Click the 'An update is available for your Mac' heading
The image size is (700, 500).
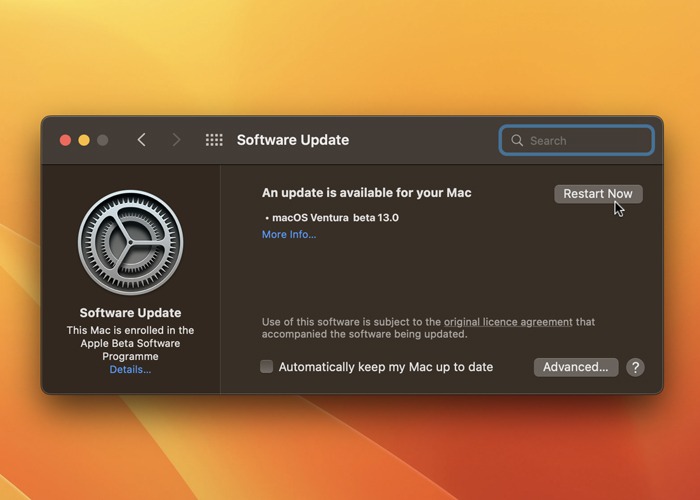click(367, 193)
